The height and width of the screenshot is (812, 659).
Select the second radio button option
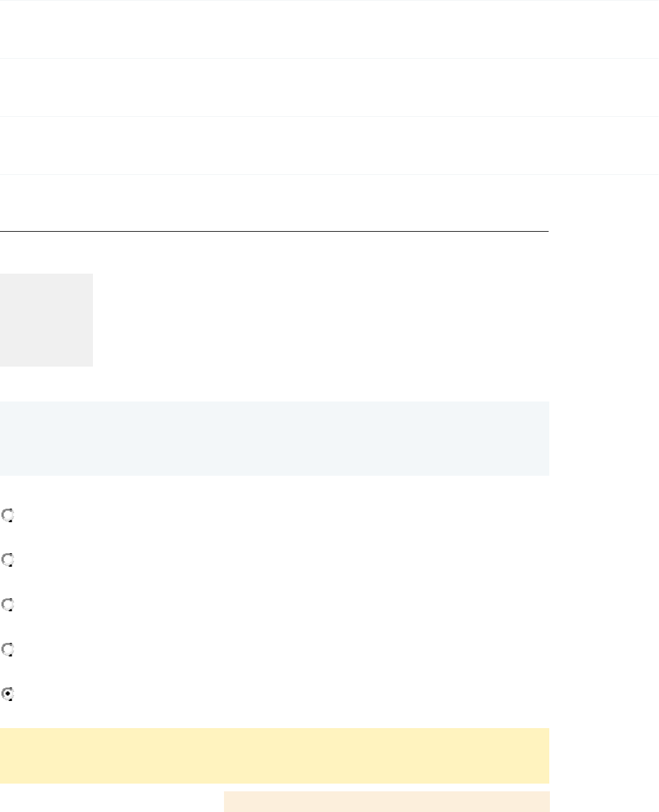click(8, 560)
